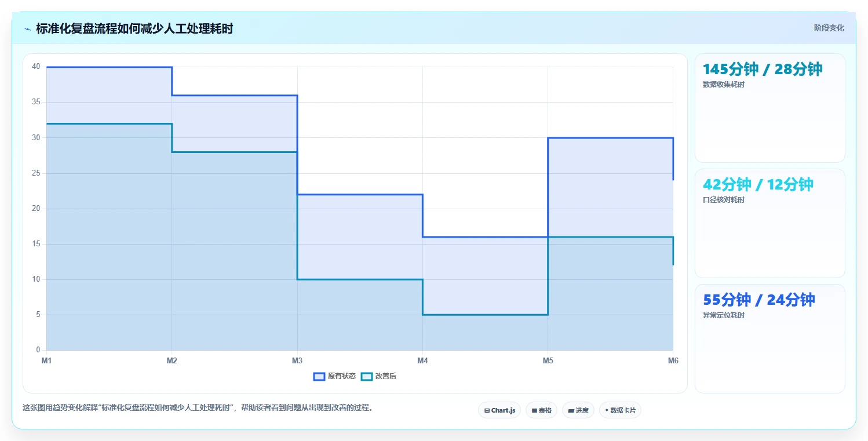Click the chart title 标准化复盘流程如何减少人工处理耗时
868x441 pixels.
point(134,28)
